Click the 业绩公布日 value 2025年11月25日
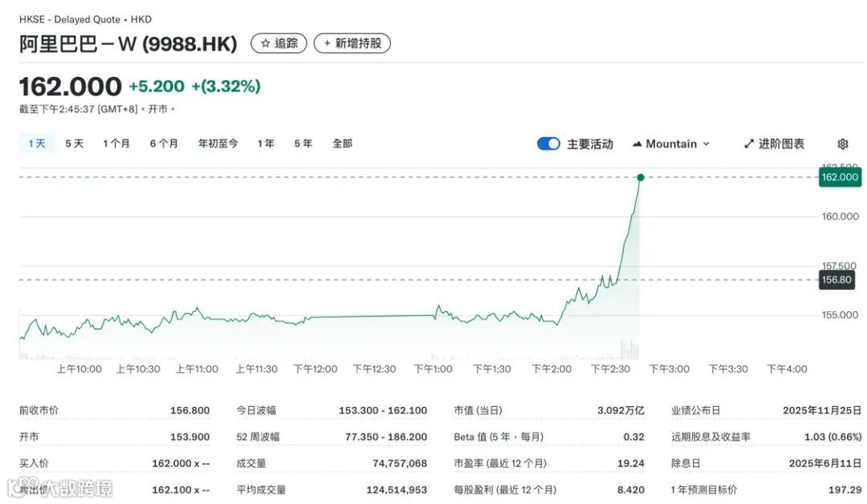 coord(822,411)
